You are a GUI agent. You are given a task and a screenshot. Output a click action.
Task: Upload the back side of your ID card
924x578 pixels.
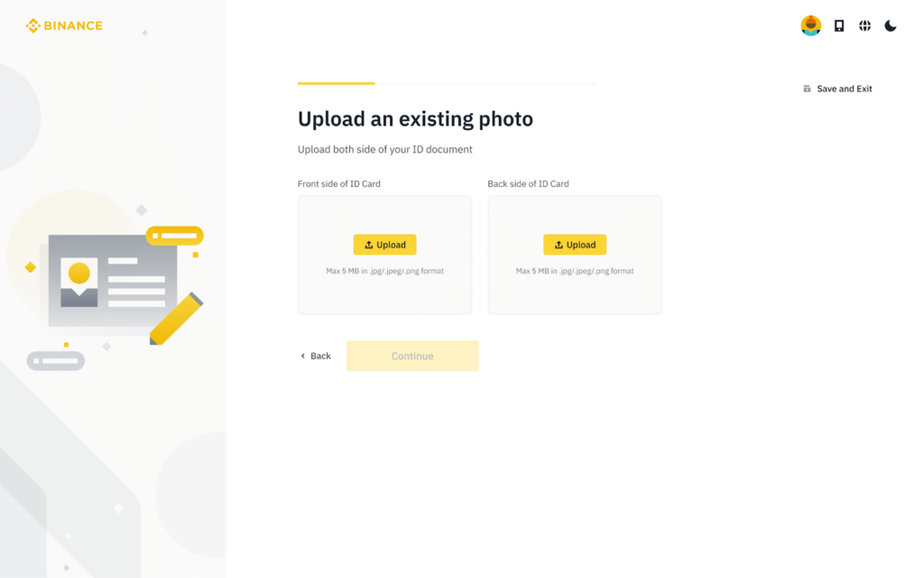point(575,244)
